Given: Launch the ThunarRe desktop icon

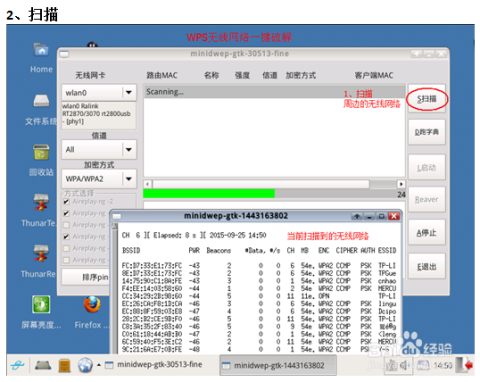Looking at the screenshot, I should [41, 253].
